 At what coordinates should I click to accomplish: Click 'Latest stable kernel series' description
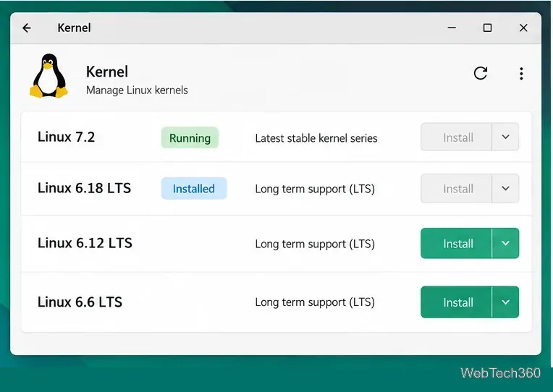[316, 138]
